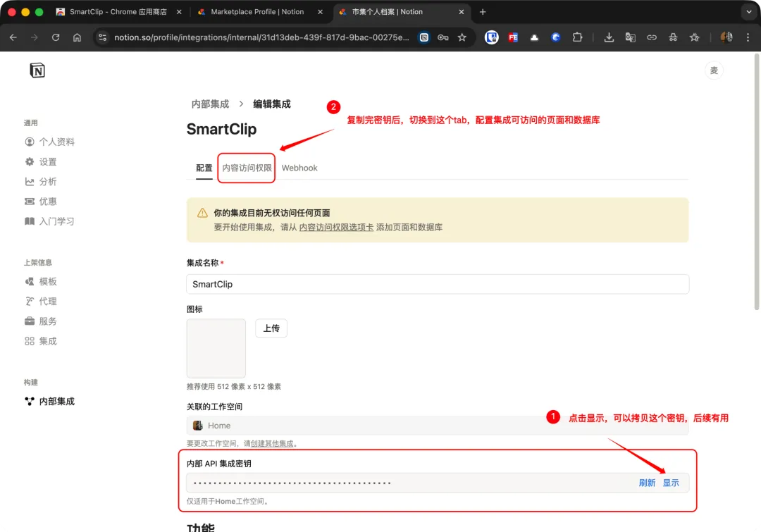Click the Notion logo
761x532 pixels.
(x=37, y=70)
